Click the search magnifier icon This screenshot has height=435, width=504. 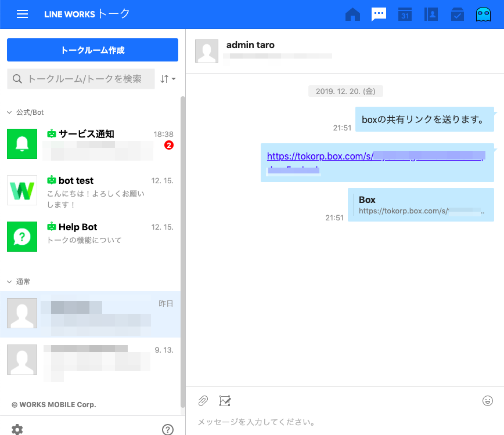click(x=17, y=79)
